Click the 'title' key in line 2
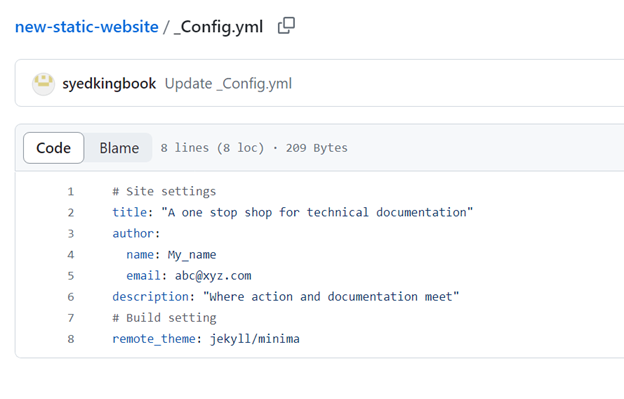This screenshot has height=399, width=624. (130, 212)
